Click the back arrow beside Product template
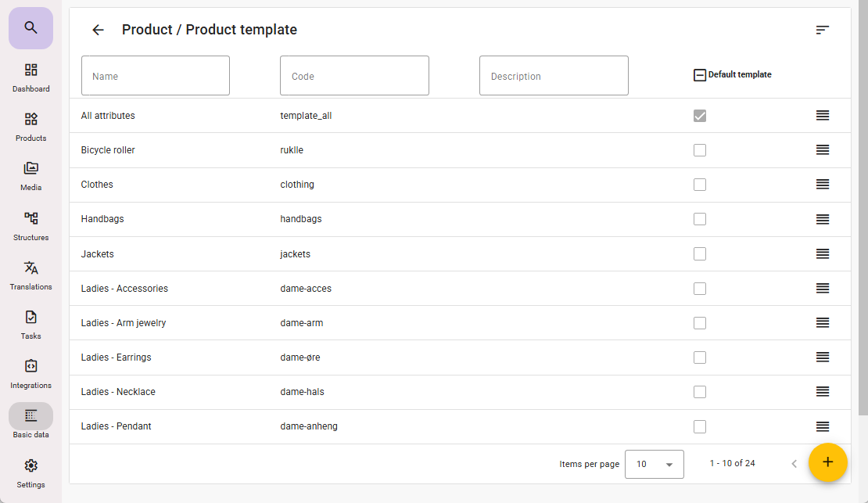Viewport: 868px width, 503px height. pyautogui.click(x=98, y=30)
